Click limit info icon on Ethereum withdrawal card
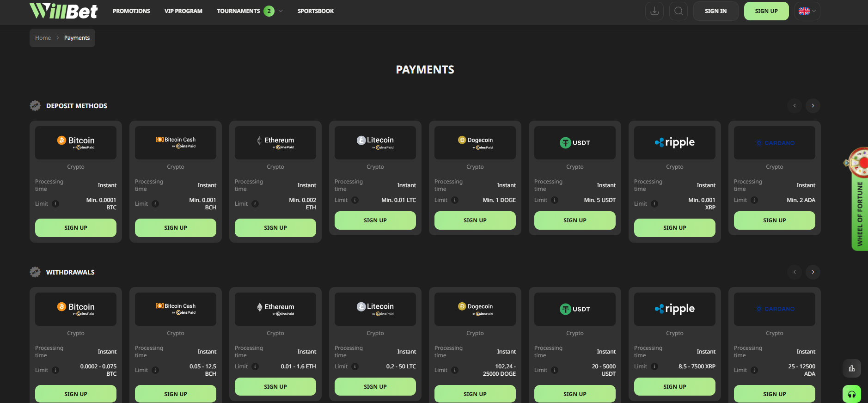This screenshot has width=868, height=403. [255, 366]
